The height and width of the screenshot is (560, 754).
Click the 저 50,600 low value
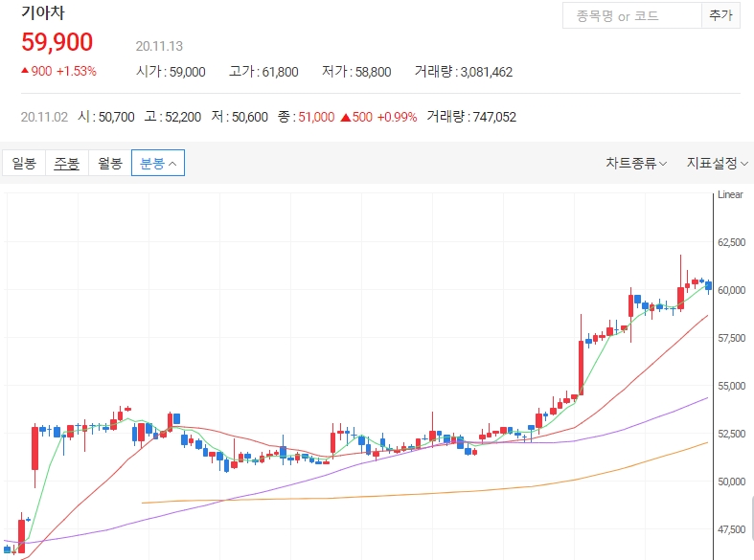pos(239,117)
